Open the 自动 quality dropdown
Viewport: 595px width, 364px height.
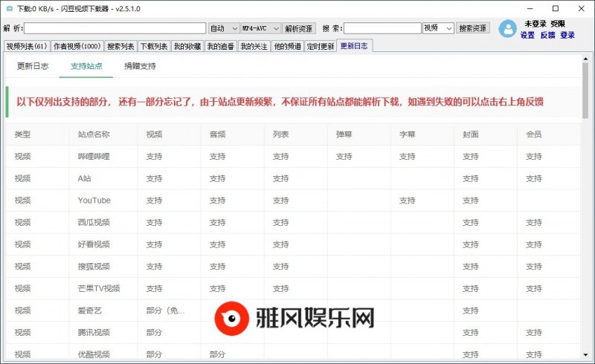point(224,28)
